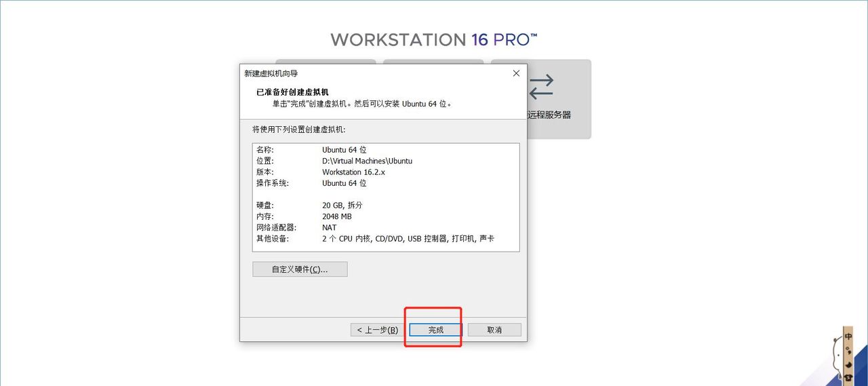This screenshot has width=868, height=386.
Task: Click the 取消 (Cancel) button
Action: pos(494,330)
